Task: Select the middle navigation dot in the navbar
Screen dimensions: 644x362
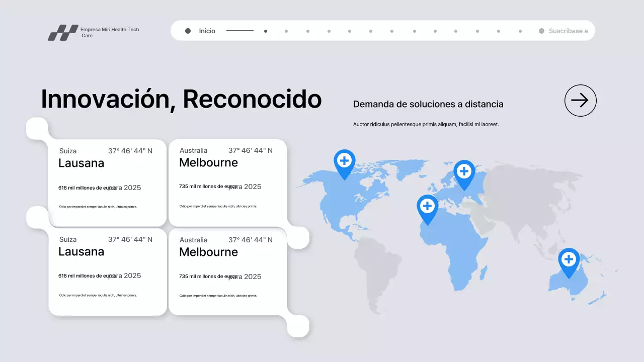Action: coord(391,31)
